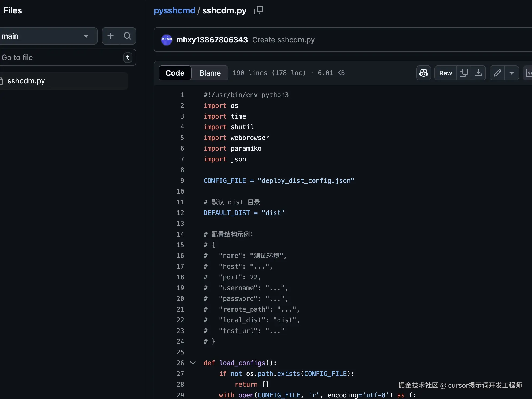Expand more edit options dropdown arrow
Viewport: 532px width, 399px height.
click(x=511, y=73)
